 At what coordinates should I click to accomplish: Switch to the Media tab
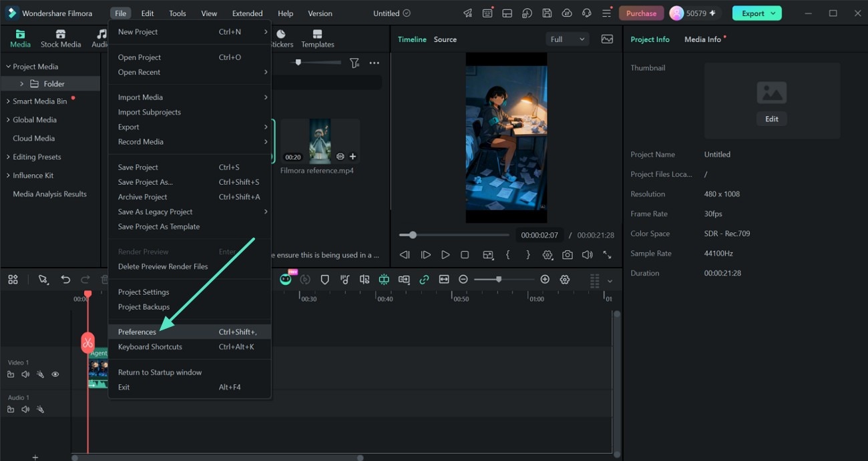20,39
